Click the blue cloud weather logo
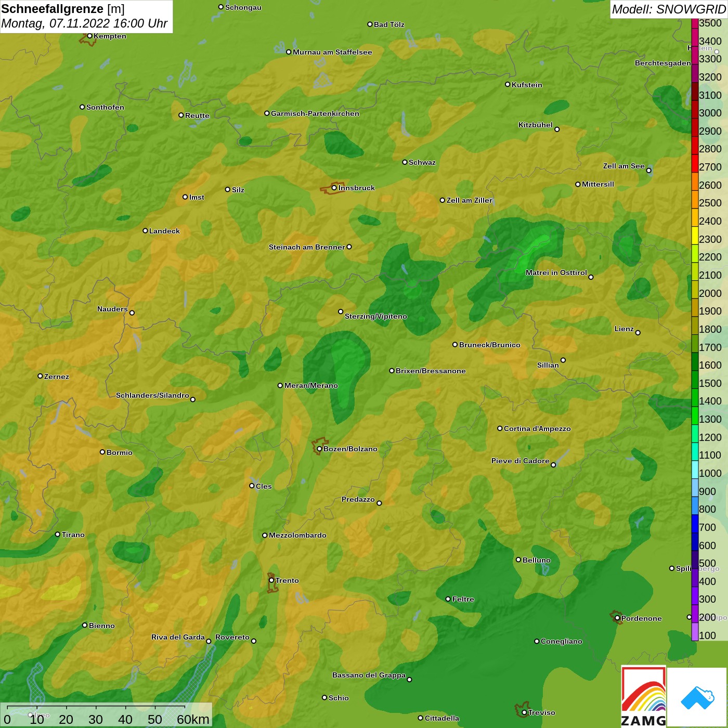This screenshot has height=728, width=728. (697, 697)
